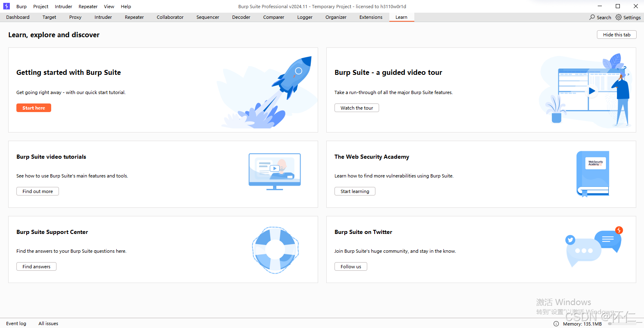644x328 pixels.
Task: Switch to the Organizer tab
Action: coord(336,17)
